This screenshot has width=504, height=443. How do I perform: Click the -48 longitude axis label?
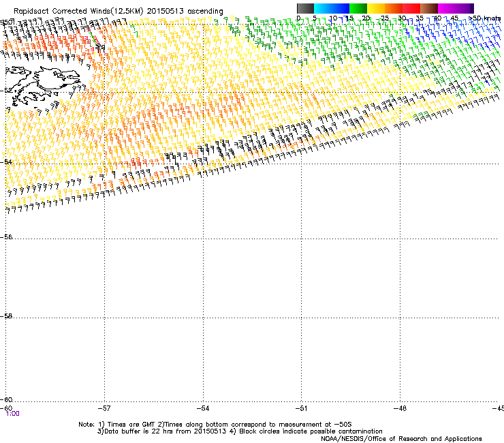pos(400,408)
